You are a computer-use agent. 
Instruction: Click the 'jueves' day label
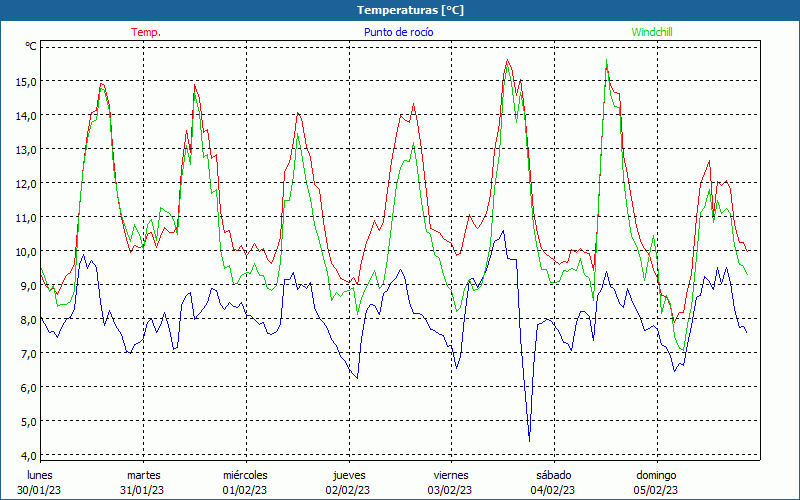coord(349,476)
